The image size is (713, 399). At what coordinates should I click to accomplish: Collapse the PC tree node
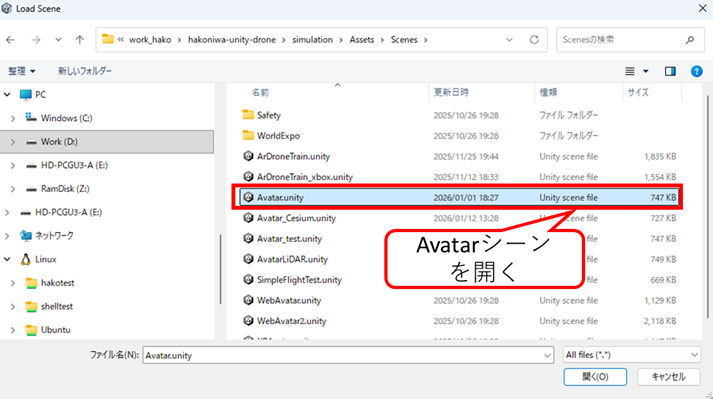point(7,95)
